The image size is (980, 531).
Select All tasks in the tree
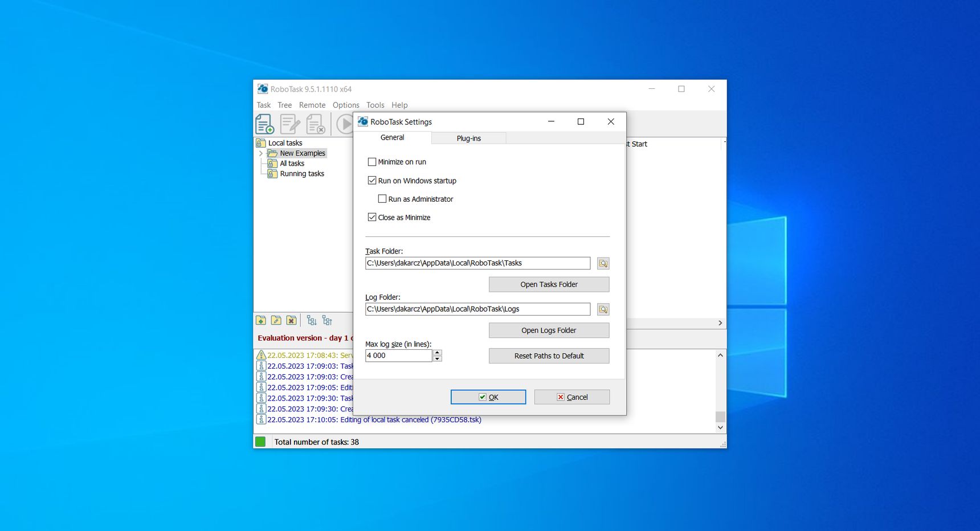(x=292, y=164)
